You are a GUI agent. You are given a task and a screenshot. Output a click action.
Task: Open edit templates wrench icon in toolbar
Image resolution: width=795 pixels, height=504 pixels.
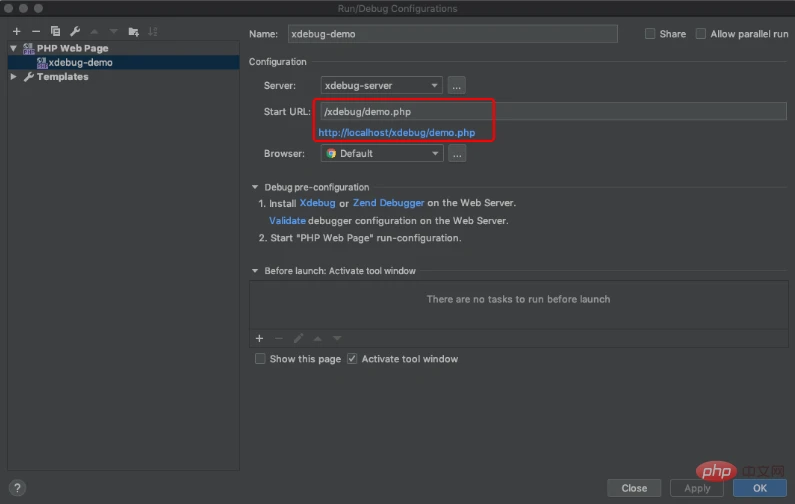[x=75, y=31]
